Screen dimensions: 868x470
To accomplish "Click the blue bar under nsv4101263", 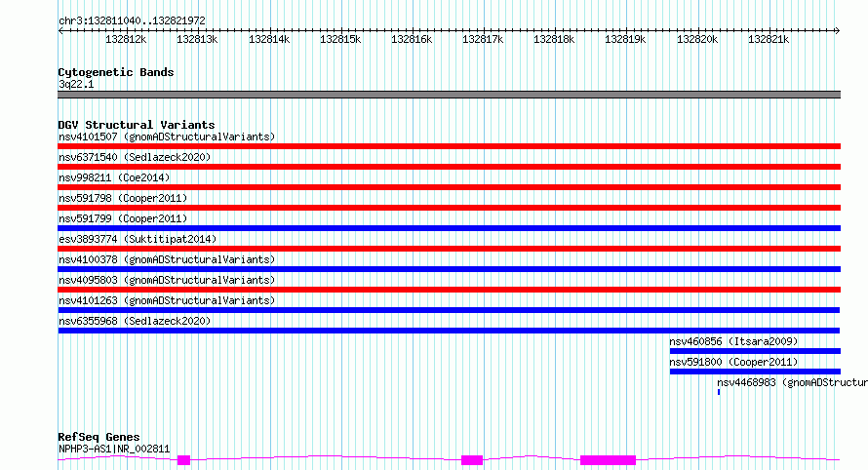I will pos(449,310).
